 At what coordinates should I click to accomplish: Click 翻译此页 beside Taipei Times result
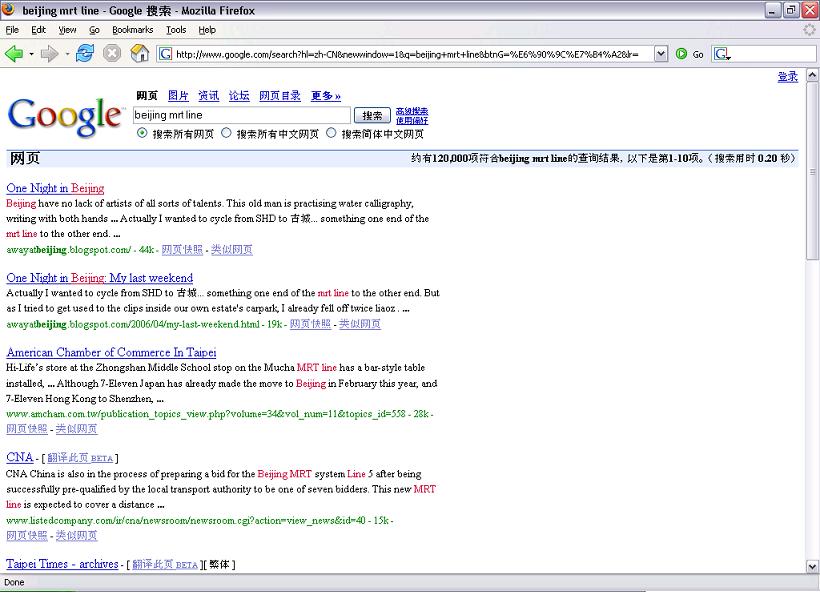point(165,565)
